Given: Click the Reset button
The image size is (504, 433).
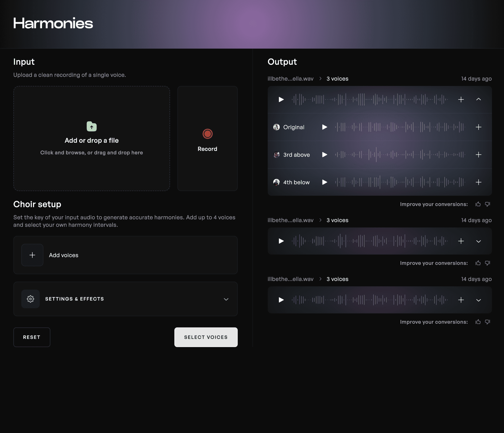Looking at the screenshot, I should click(32, 337).
